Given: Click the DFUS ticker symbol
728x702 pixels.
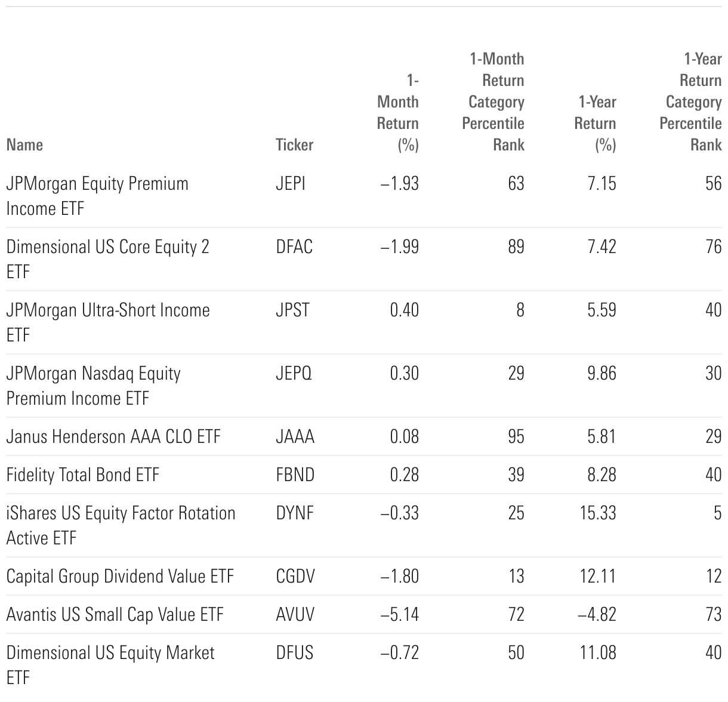Looking at the screenshot, I should [295, 653].
